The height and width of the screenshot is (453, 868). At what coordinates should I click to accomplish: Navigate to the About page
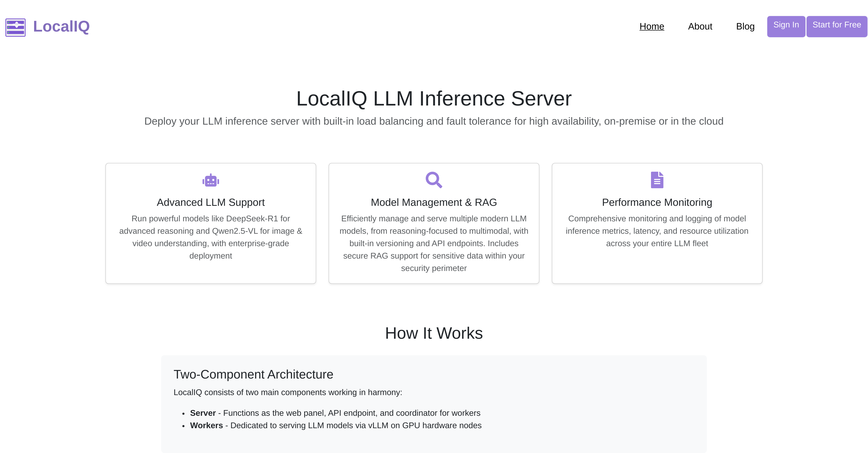(x=700, y=26)
